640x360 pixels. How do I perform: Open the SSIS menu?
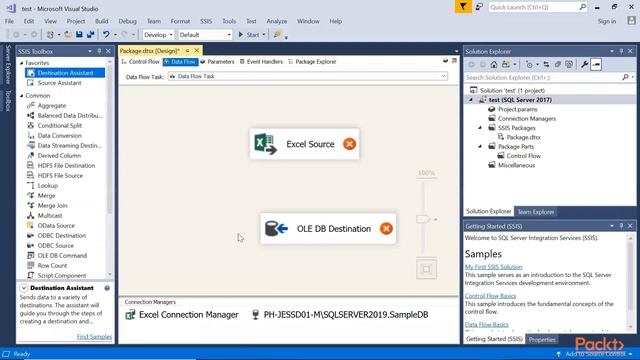click(x=206, y=21)
